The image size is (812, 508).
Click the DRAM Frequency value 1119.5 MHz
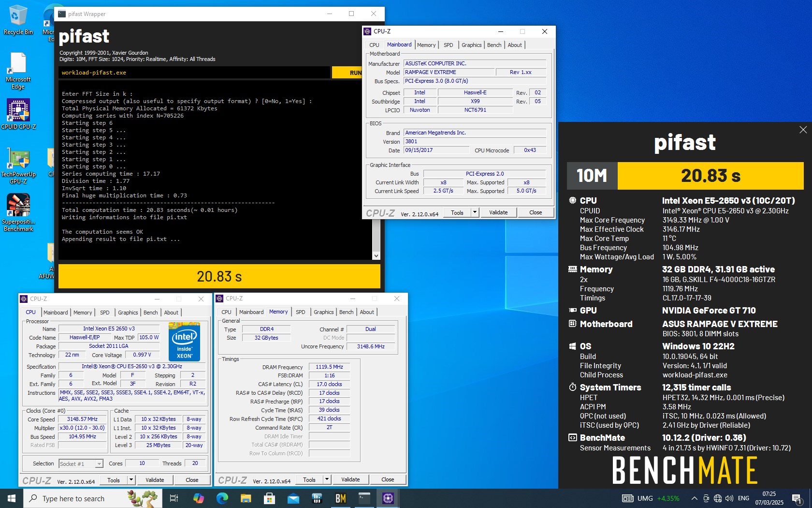[329, 367]
